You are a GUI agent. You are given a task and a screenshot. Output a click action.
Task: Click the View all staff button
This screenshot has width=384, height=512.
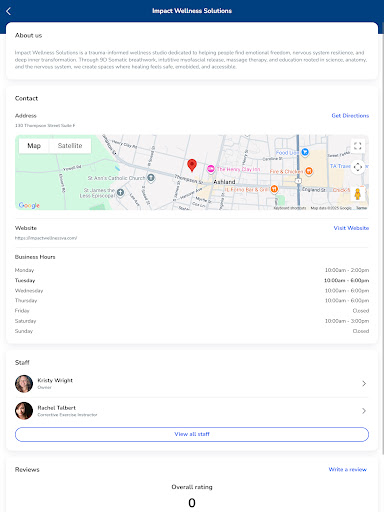coord(192,434)
